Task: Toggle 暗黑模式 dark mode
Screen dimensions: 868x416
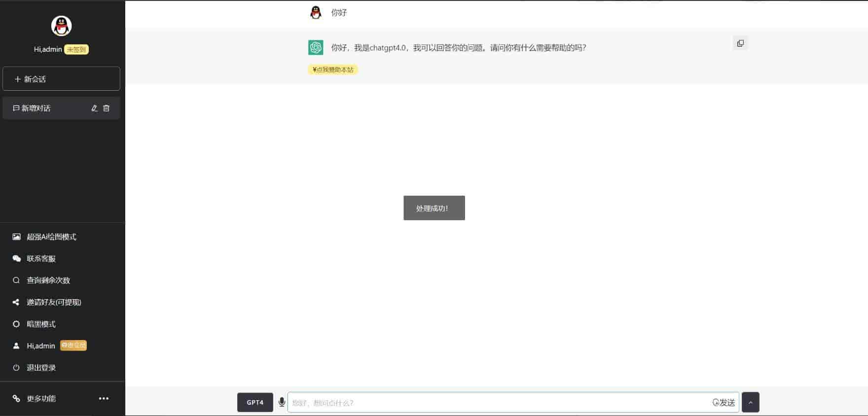Action: pyautogui.click(x=41, y=324)
